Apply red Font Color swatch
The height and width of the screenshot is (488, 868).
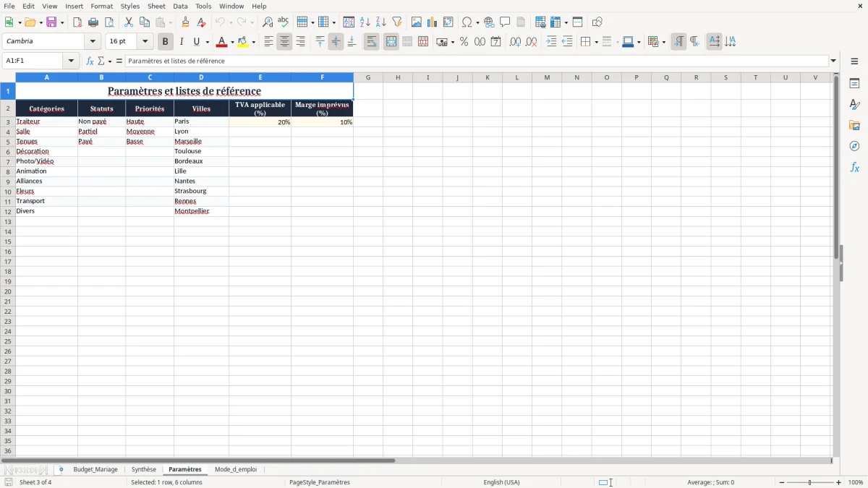[221, 42]
